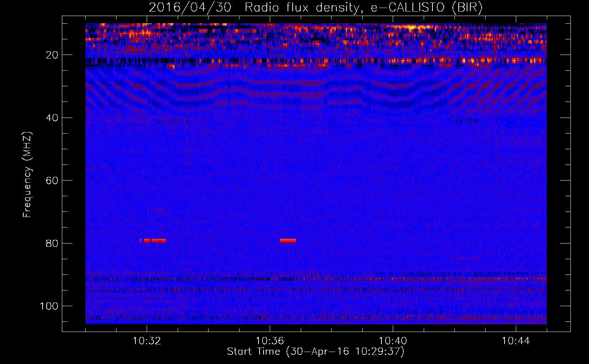
Task: Click the '20' frequency tick label
Action: pyautogui.click(x=52, y=55)
